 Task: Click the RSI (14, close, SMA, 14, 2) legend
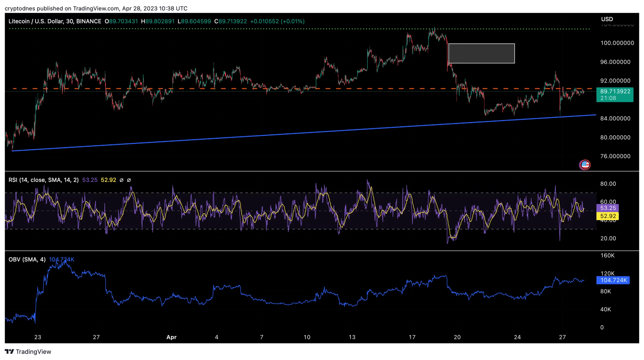pyautogui.click(x=44, y=180)
